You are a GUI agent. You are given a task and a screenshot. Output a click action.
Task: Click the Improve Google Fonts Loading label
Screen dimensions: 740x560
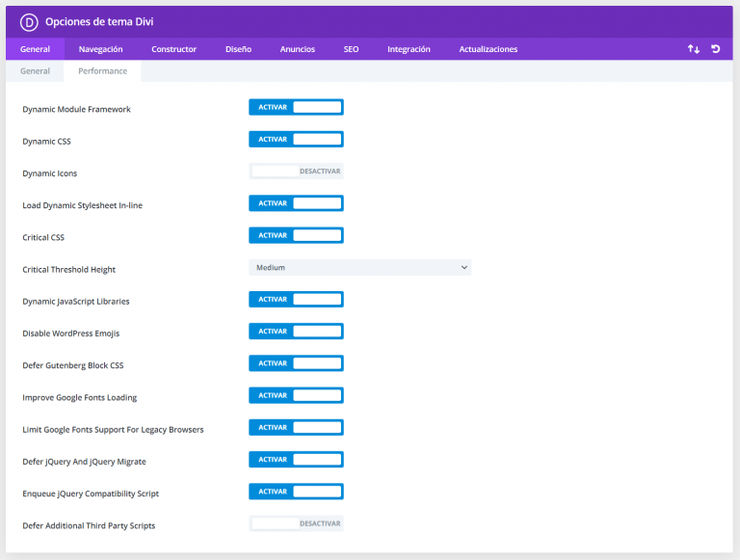tap(80, 397)
